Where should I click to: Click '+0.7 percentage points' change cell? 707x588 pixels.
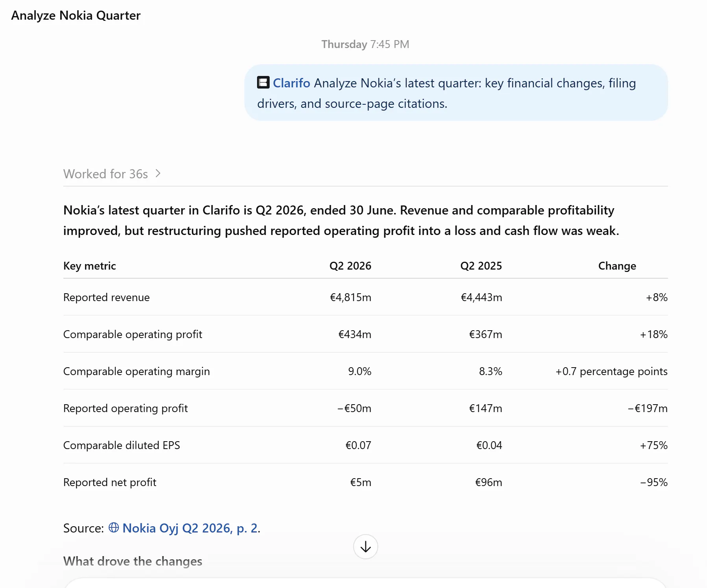[x=611, y=371]
